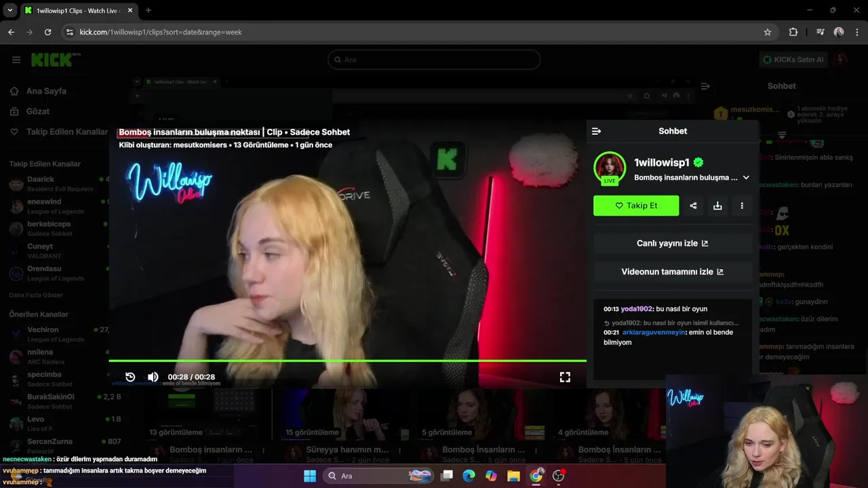Open a new tab with plus button
Screen dimensions: 868x488
coord(149,10)
